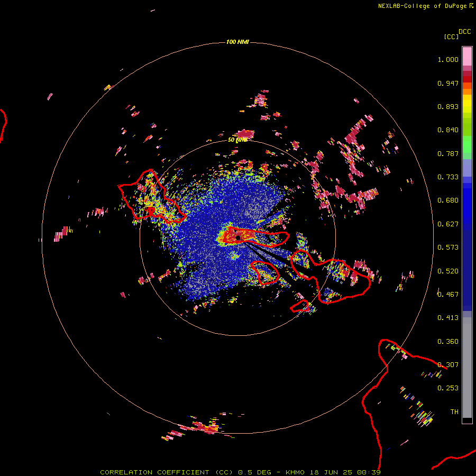Click the 100 NMI range ring label
476x476 pixels.
(x=237, y=42)
